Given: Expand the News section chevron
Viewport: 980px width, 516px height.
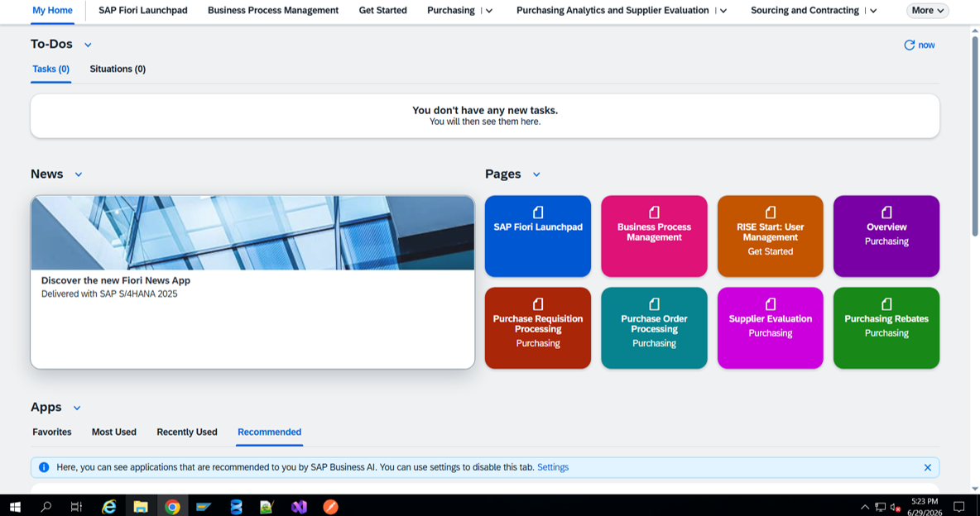Looking at the screenshot, I should click(78, 174).
